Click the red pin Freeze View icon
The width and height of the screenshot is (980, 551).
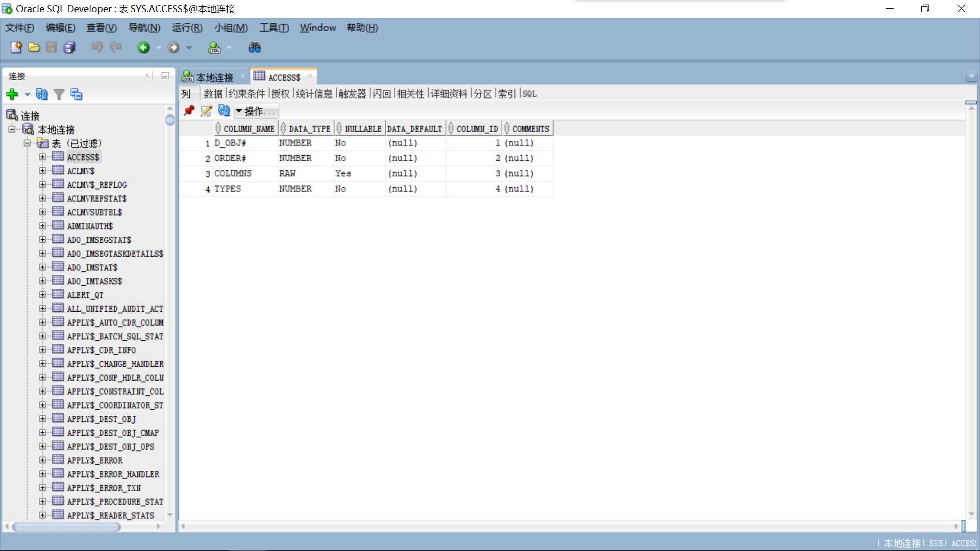coord(189,111)
